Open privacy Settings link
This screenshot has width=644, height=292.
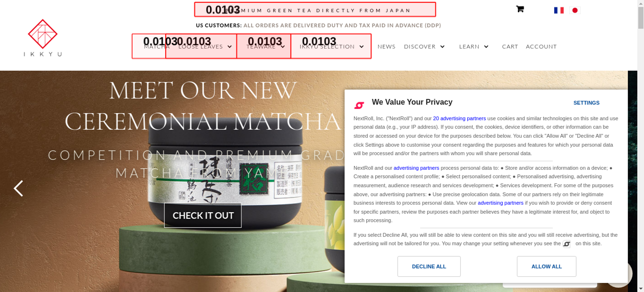[x=586, y=103]
